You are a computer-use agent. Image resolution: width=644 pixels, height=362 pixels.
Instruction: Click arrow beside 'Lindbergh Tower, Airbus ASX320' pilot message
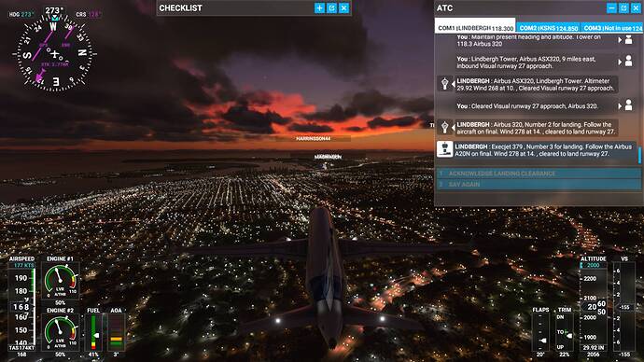[x=620, y=62]
